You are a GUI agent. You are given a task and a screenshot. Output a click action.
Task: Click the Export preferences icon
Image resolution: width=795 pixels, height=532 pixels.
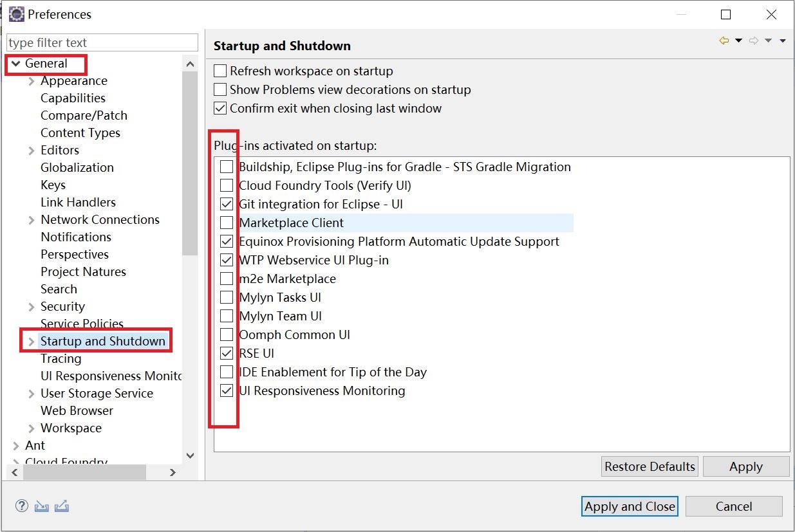pos(62,506)
